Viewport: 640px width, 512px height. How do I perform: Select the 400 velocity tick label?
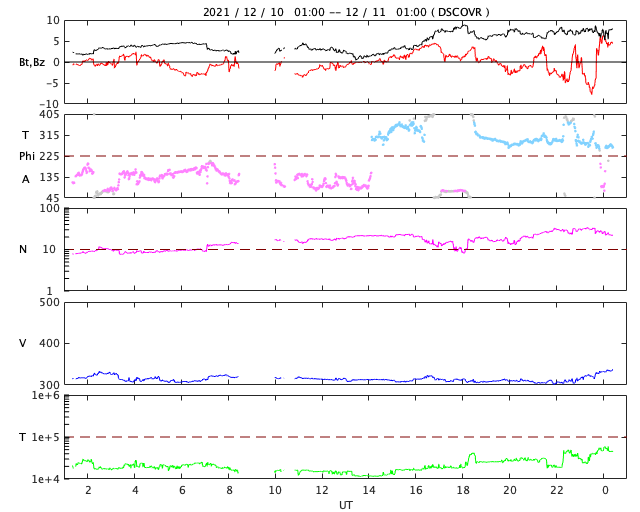[49, 343]
